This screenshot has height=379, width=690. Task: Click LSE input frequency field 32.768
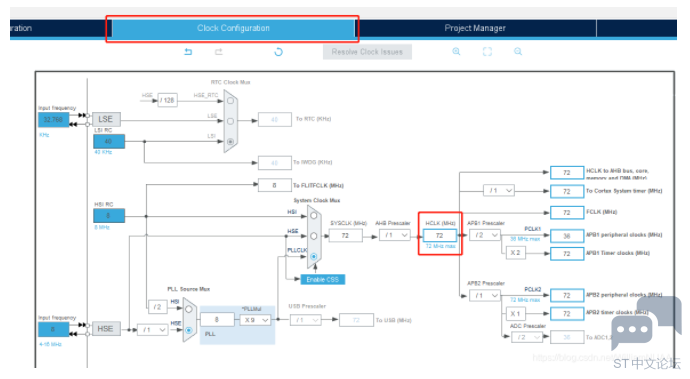[x=53, y=120]
